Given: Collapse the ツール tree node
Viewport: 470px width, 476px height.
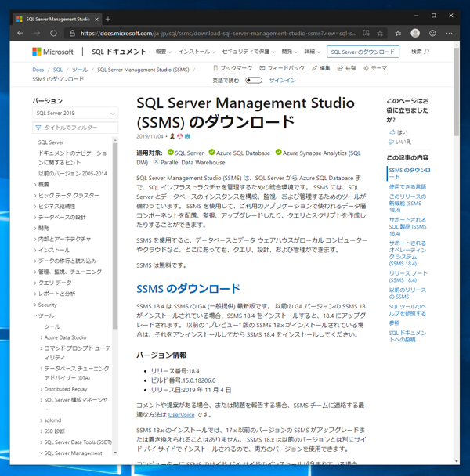Looking at the screenshot, I should tap(35, 316).
